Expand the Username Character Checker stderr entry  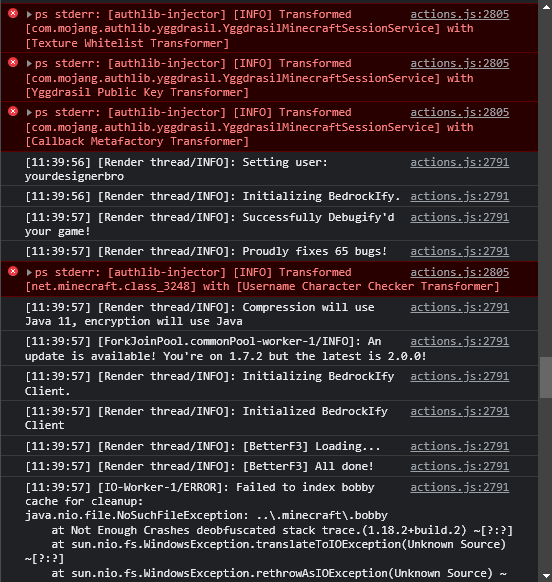click(x=29, y=272)
